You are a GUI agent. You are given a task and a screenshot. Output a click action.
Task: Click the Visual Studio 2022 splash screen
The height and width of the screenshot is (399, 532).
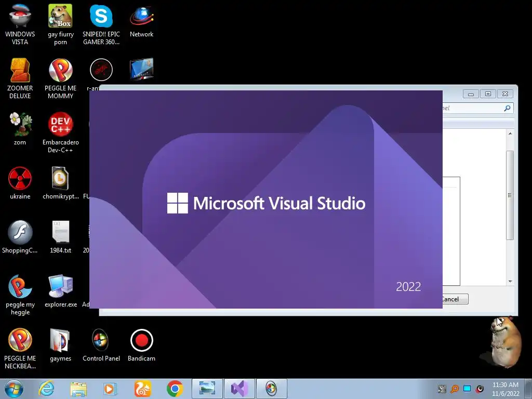266,199
